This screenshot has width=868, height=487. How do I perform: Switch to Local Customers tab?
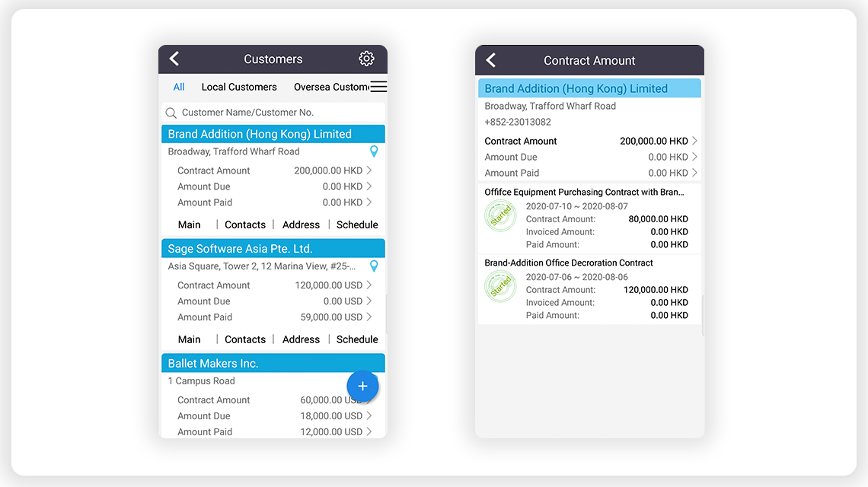(239, 87)
